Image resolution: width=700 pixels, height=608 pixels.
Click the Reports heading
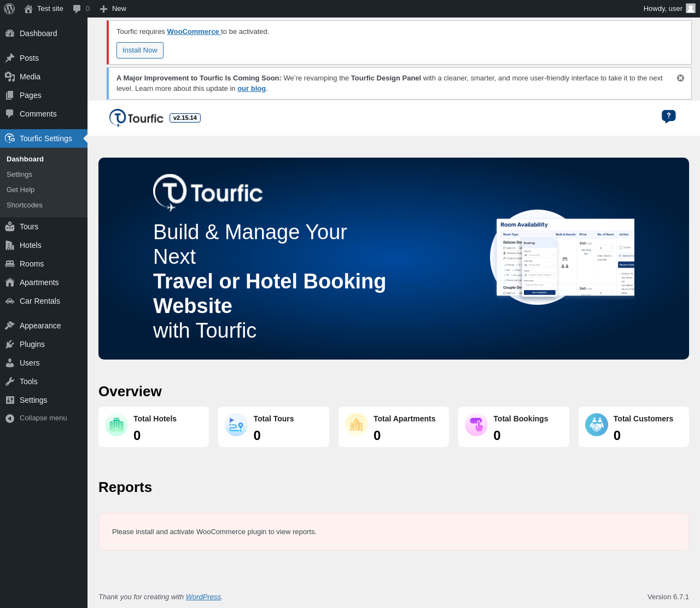coord(125,488)
